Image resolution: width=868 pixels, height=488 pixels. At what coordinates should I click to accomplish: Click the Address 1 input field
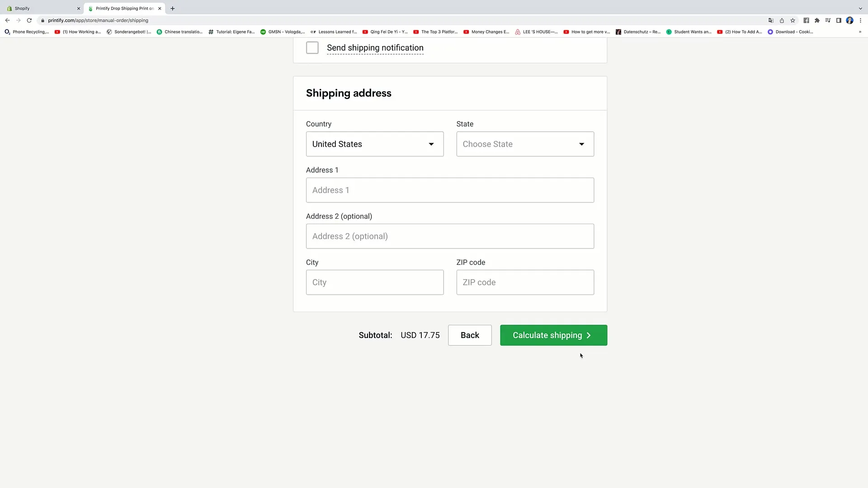450,189
